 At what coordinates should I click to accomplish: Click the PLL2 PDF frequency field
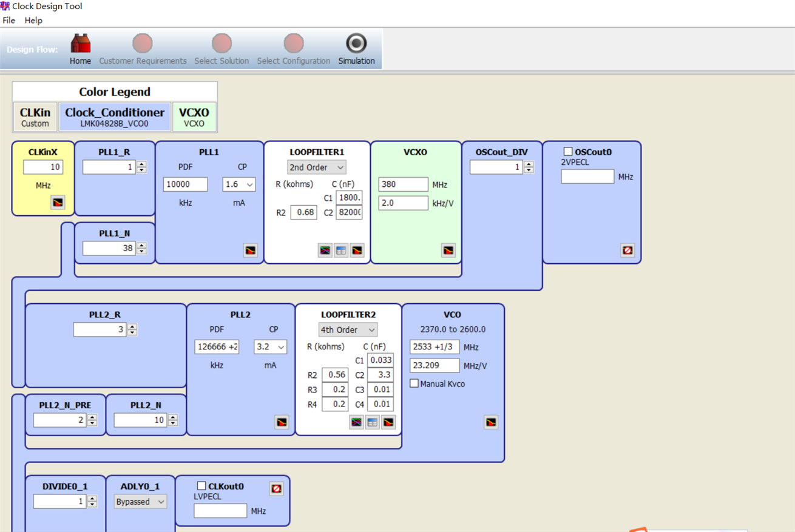point(217,347)
